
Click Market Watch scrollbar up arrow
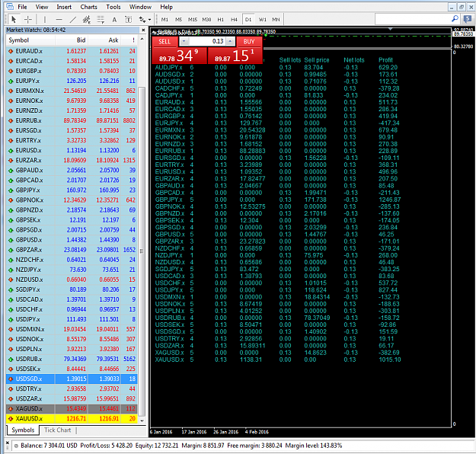142,39
